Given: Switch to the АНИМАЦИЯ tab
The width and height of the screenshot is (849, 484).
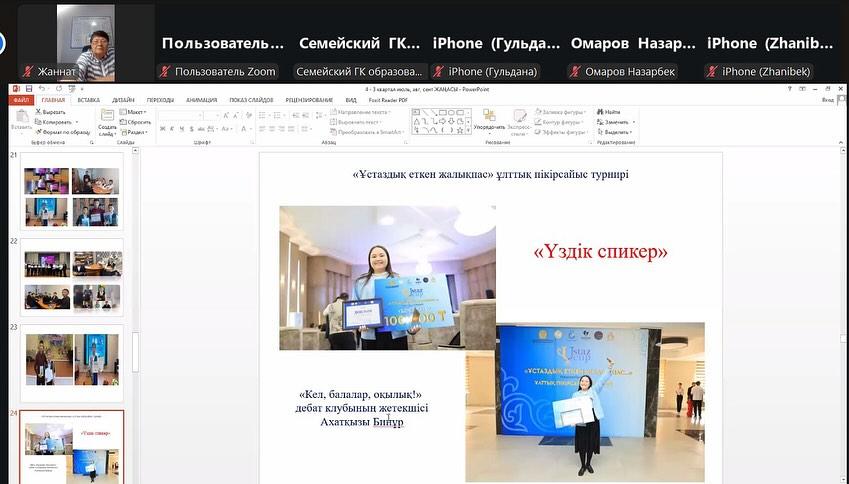Looking at the screenshot, I should (x=201, y=100).
